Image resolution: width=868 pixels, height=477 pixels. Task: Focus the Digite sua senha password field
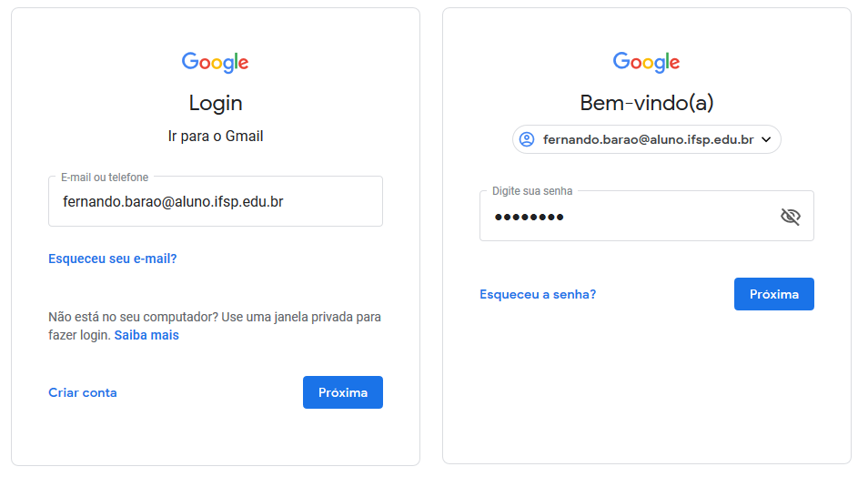628,217
